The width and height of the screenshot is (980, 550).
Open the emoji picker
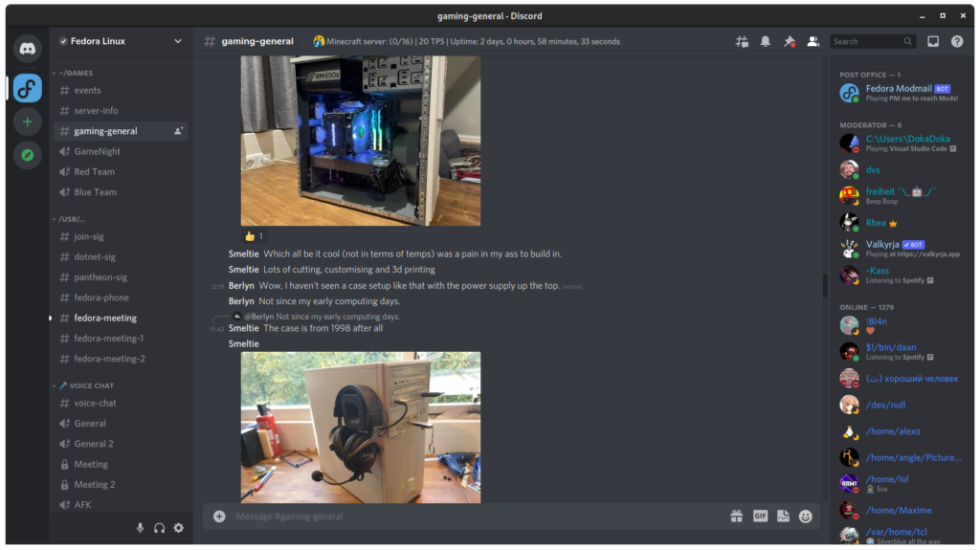806,517
